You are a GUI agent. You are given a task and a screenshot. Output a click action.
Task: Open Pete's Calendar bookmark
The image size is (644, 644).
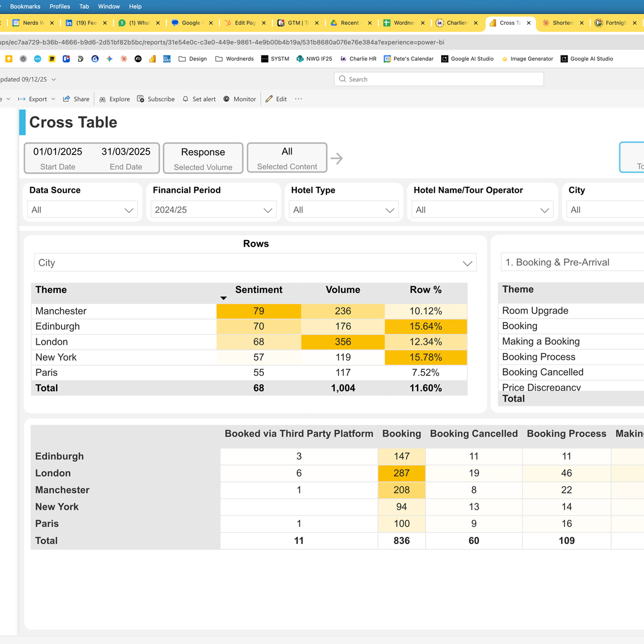408,59
